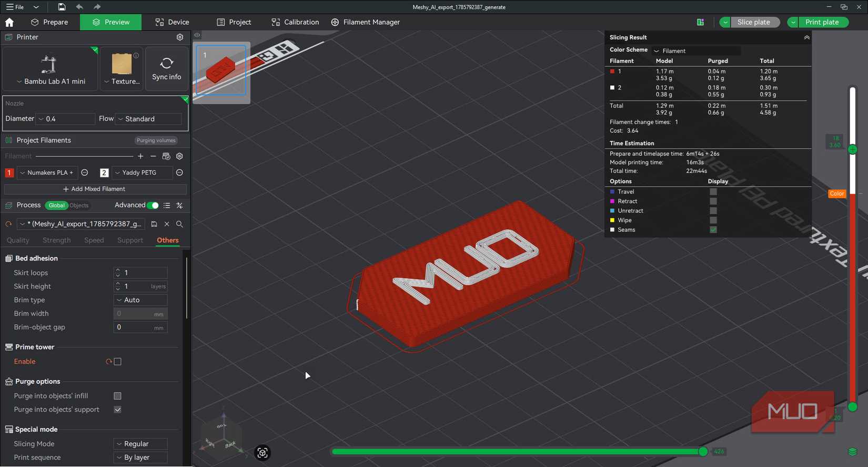Screen dimensions: 868x467
Task: Open the Slice plate dropdown arrow
Action: pos(725,22)
